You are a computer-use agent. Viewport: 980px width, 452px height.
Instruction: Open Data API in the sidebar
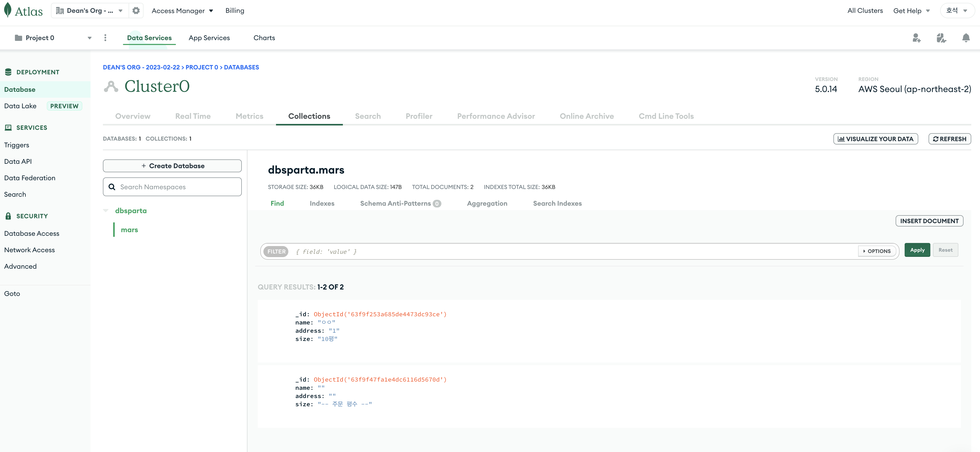18,161
